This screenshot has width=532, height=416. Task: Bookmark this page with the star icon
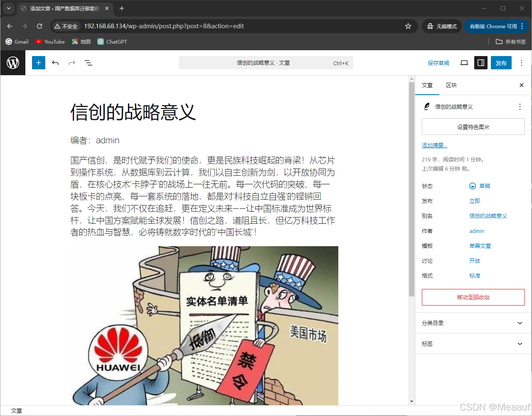tap(408, 26)
